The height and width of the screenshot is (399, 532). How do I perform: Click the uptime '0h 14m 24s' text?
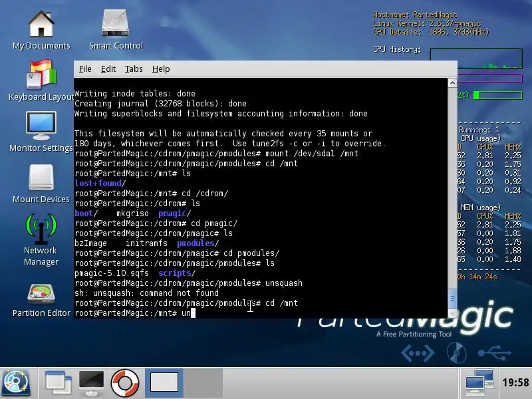click(x=477, y=277)
